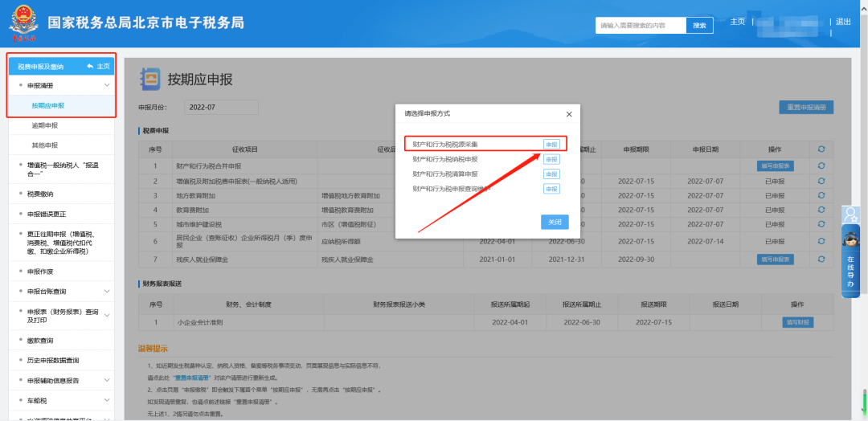Refresh the row 增值税及附加税费申报表
Screen dimensions: 868x421
tap(821, 180)
